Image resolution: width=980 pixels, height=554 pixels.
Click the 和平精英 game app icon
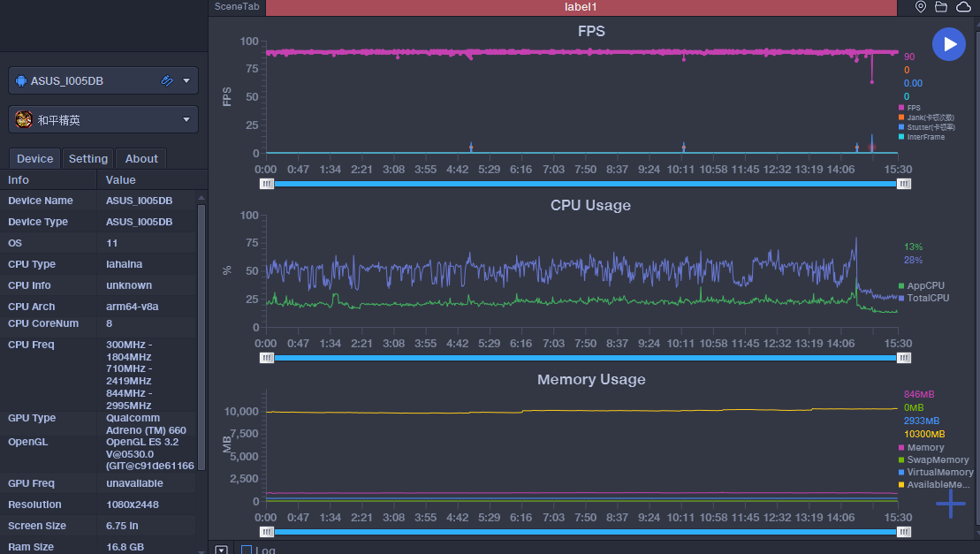24,119
